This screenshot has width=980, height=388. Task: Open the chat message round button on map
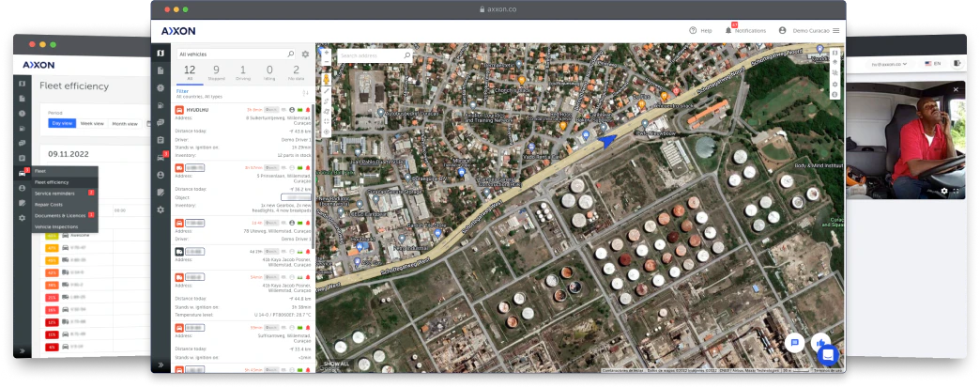(x=795, y=342)
